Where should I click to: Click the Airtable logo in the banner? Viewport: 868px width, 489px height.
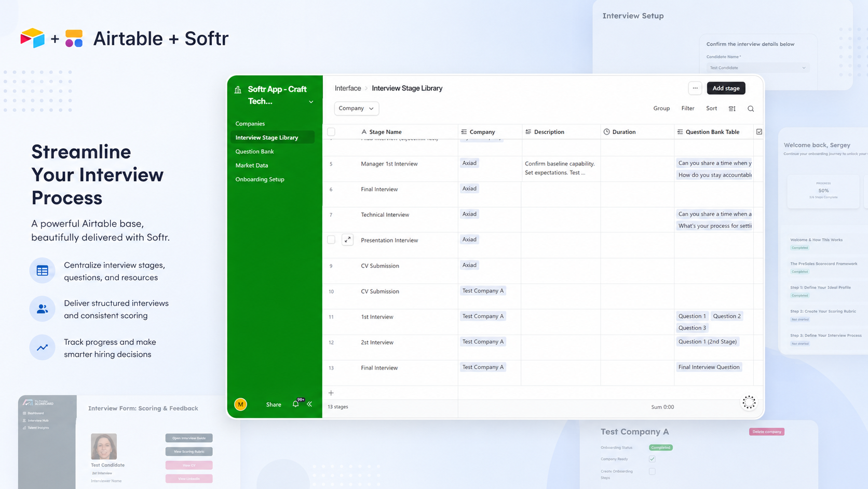(32, 38)
